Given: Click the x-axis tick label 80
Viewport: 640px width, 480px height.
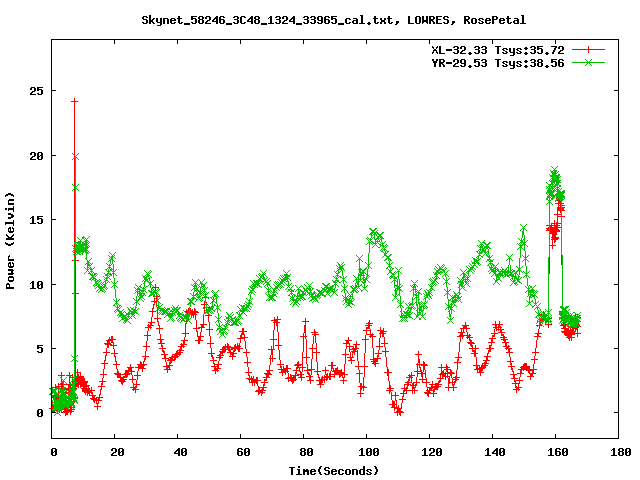Looking at the screenshot, I should (306, 452).
